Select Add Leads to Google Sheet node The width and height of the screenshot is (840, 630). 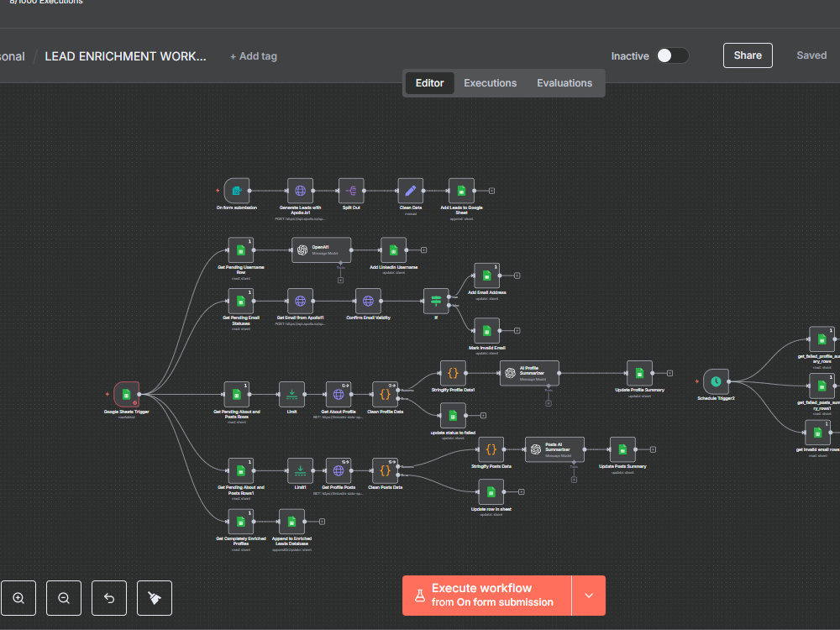click(x=461, y=191)
